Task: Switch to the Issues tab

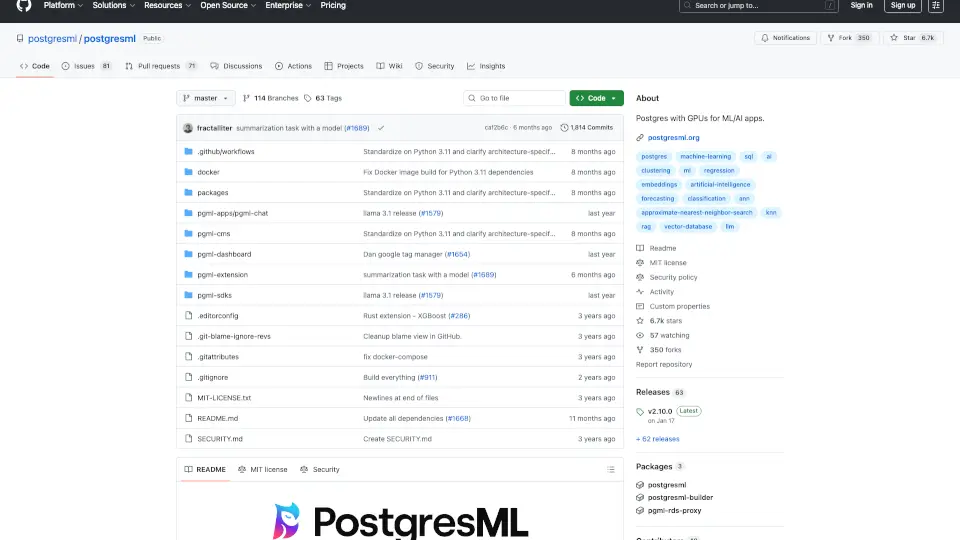Action: coord(86,66)
